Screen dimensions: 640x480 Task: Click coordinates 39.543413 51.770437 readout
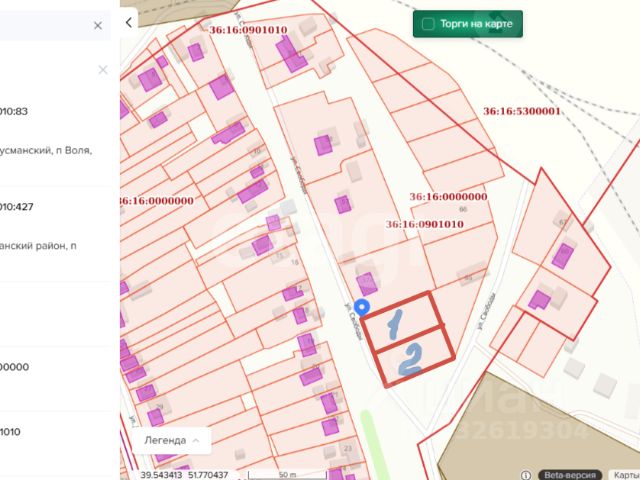184,475
